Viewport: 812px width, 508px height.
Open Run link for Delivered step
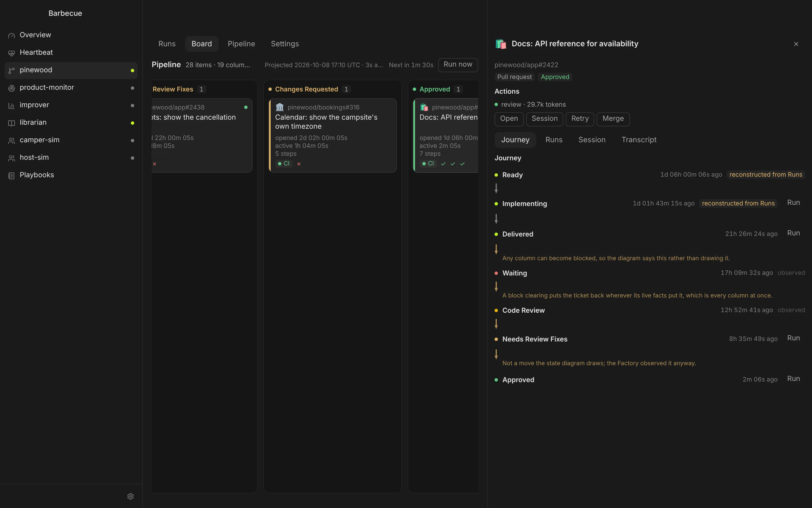pos(793,233)
